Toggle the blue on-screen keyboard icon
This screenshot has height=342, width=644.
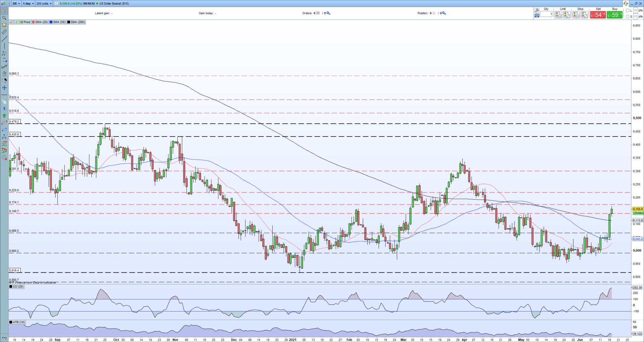click(x=537, y=15)
